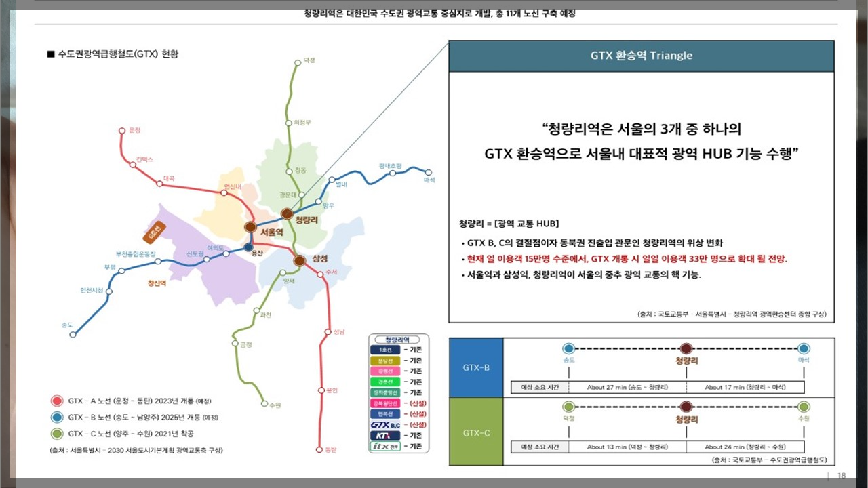Click the red GTX-A legend circle
868x488 pixels.
[56, 401]
